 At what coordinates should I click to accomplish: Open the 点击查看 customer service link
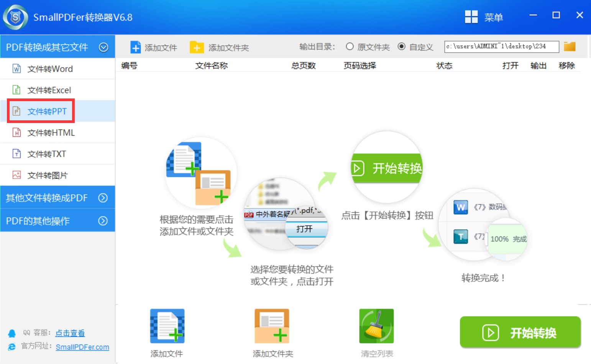[70, 333]
